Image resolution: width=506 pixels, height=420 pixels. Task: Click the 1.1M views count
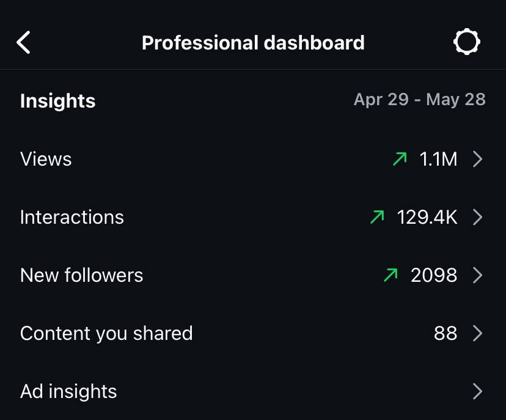tap(438, 160)
